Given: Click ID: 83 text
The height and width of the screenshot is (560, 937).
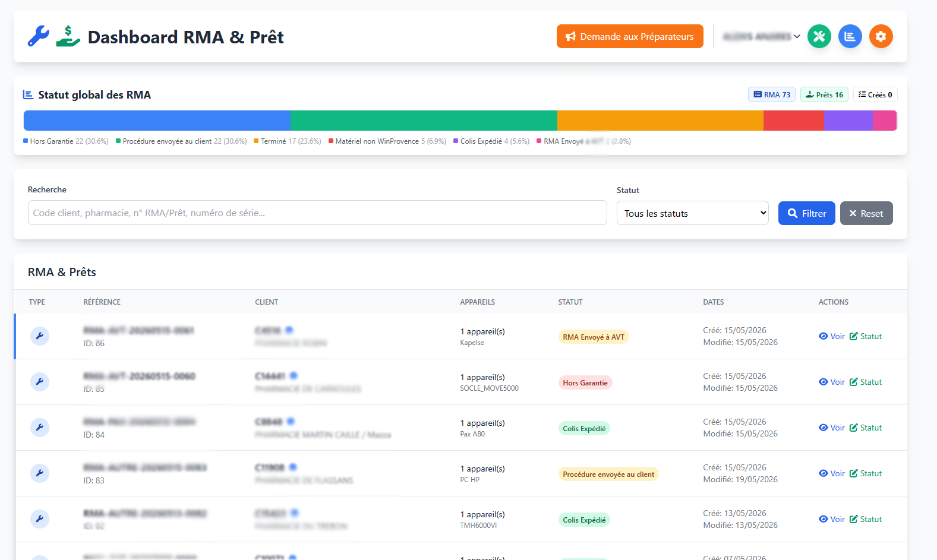Looking at the screenshot, I should tap(94, 480).
